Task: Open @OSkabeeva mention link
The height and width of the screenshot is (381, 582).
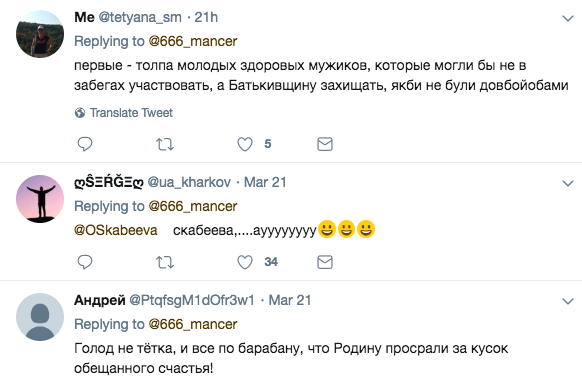Action: click(116, 230)
